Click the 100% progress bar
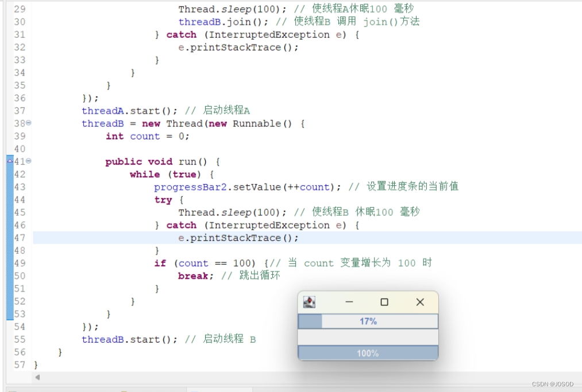Image resolution: width=582 pixels, height=392 pixels. pyautogui.click(x=368, y=353)
